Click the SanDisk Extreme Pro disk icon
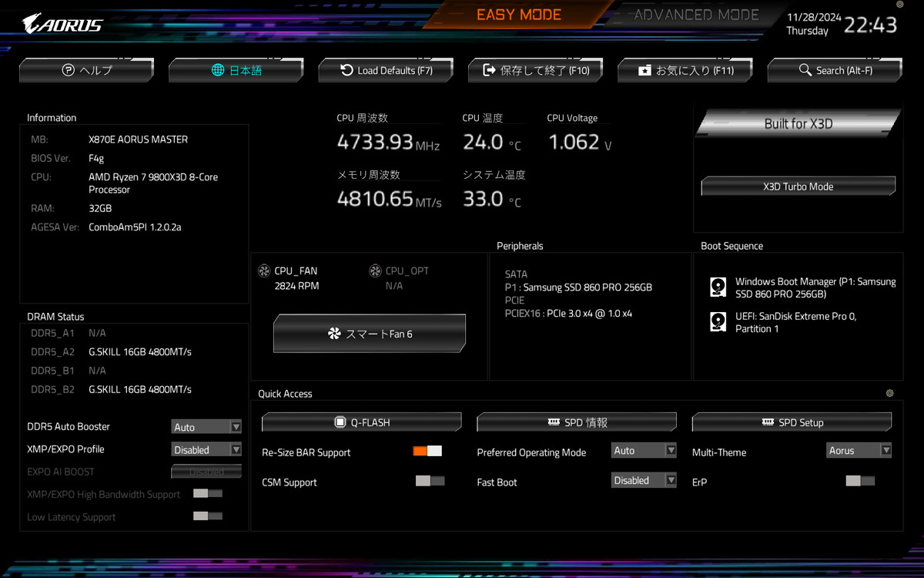924x578 pixels. tap(718, 321)
